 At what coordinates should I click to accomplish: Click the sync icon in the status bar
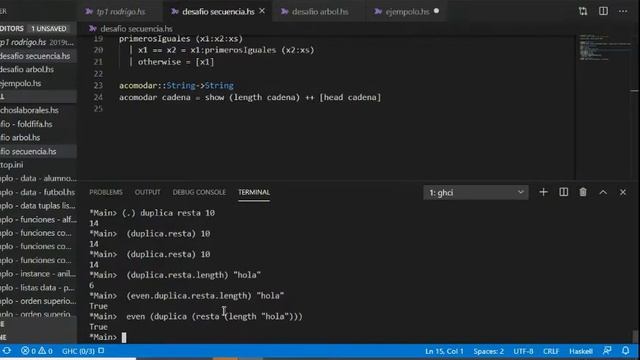(x=7, y=351)
